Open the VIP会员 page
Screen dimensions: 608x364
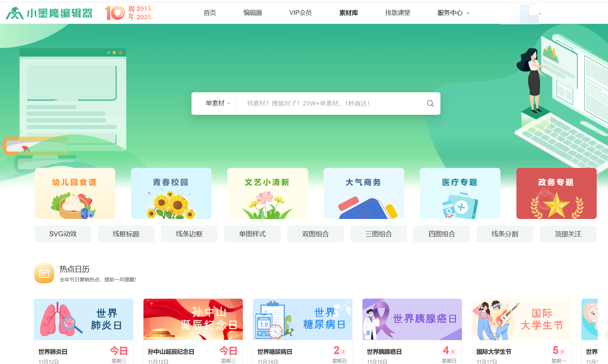[300, 13]
